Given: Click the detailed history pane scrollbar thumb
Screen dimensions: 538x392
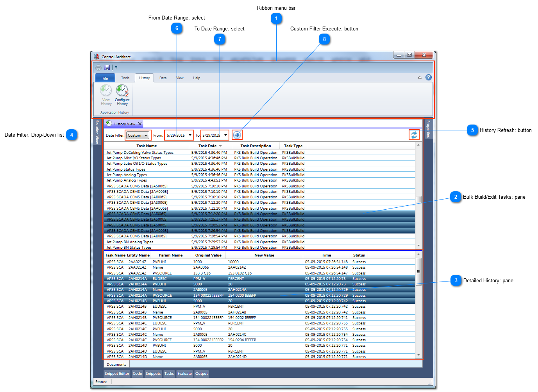Looking at the screenshot, I should [x=418, y=272].
